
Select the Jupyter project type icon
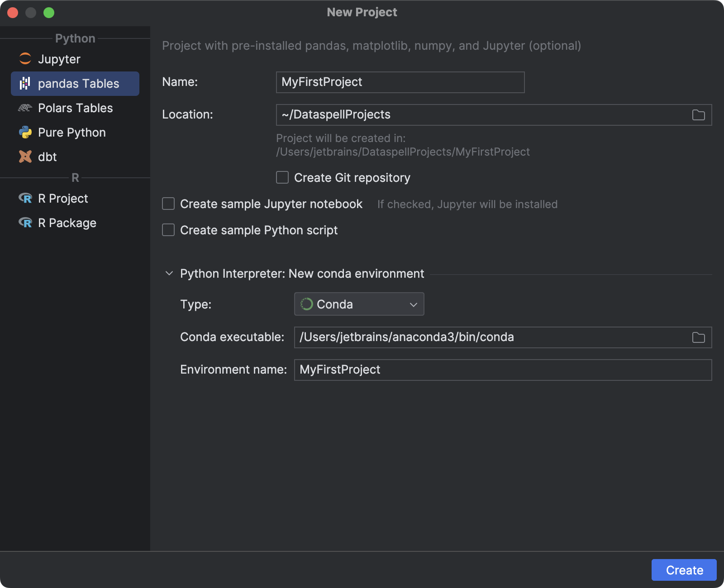coord(25,59)
